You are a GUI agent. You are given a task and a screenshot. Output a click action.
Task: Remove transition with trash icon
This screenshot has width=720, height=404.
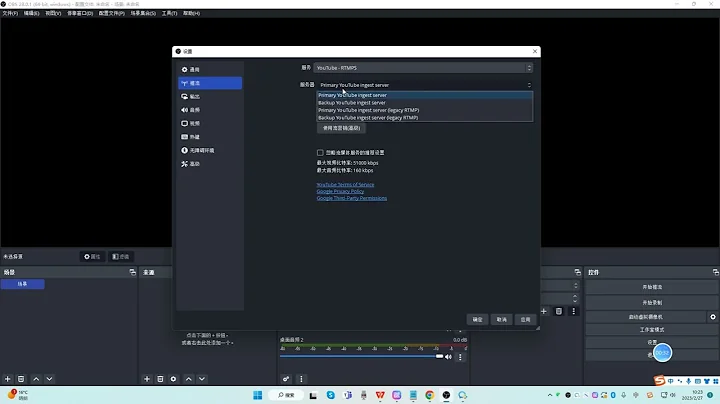click(x=559, y=311)
